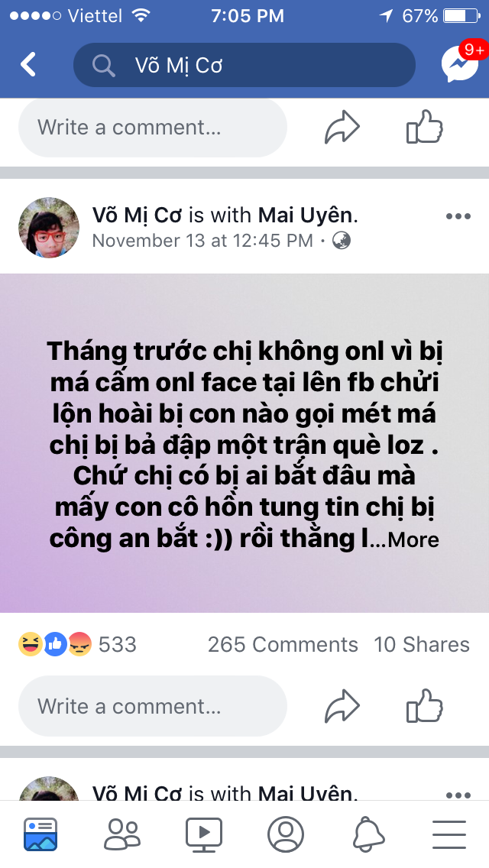Click the search field showing Võ Mị Cơ
489x868 pixels.
point(244,65)
